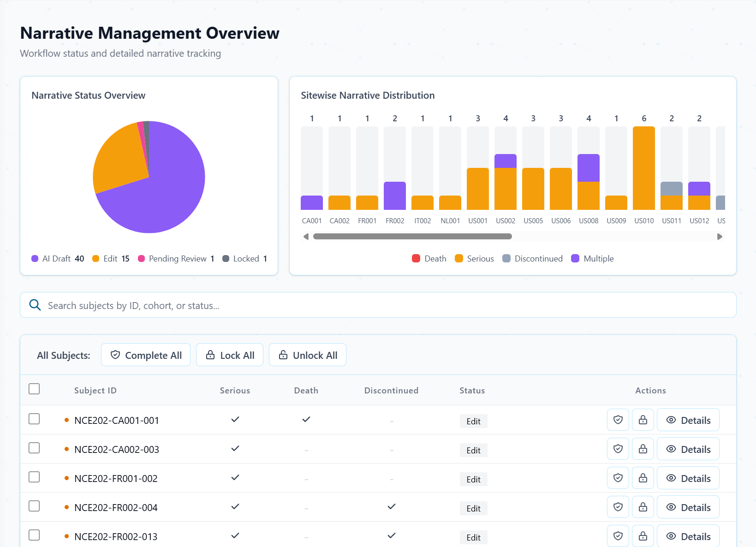
Task: Click the NL001 site label
Action: 450,220
